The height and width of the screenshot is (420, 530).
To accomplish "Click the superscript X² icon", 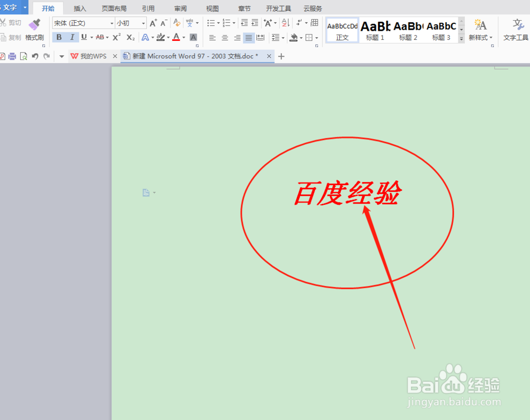I will tap(116, 38).
